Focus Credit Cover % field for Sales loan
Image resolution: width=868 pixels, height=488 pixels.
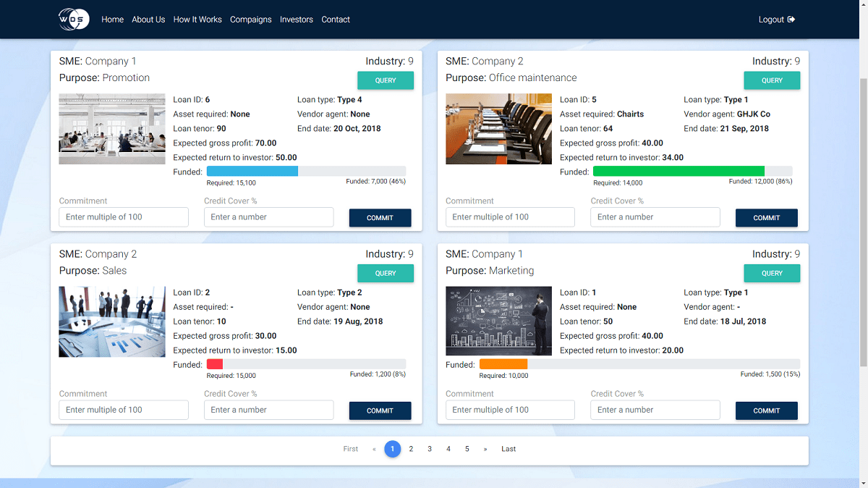tap(269, 410)
